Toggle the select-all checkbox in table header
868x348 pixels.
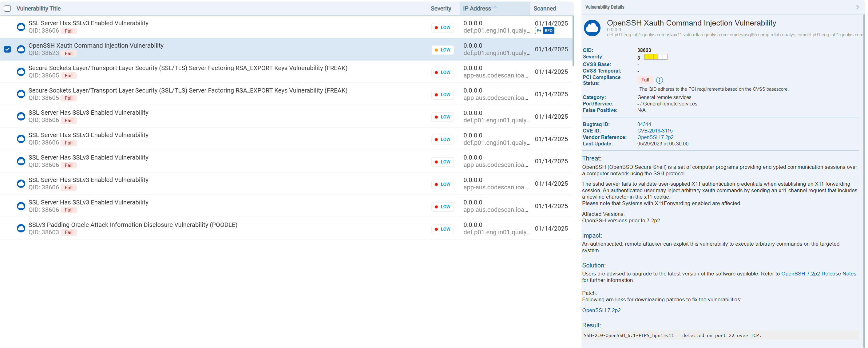(x=7, y=8)
